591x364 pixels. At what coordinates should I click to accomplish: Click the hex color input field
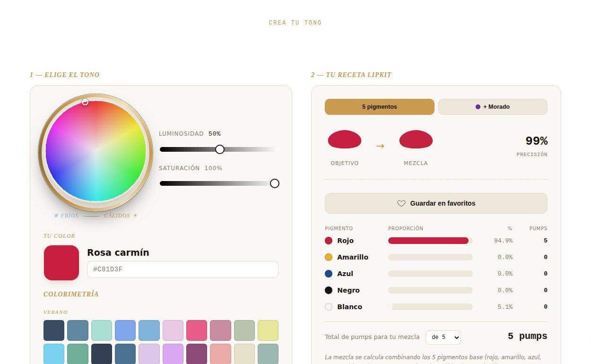pos(183,269)
